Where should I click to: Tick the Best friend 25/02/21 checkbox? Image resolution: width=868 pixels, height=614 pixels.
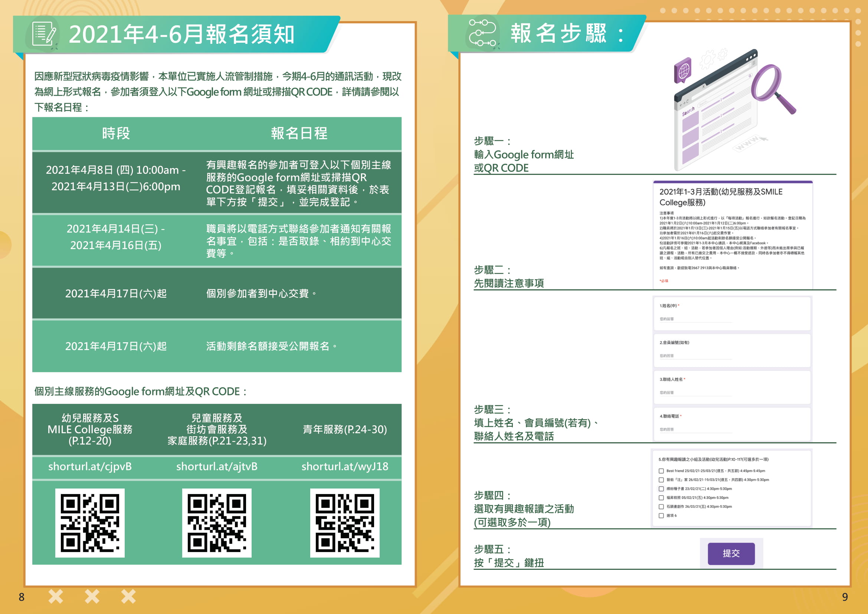click(x=661, y=471)
